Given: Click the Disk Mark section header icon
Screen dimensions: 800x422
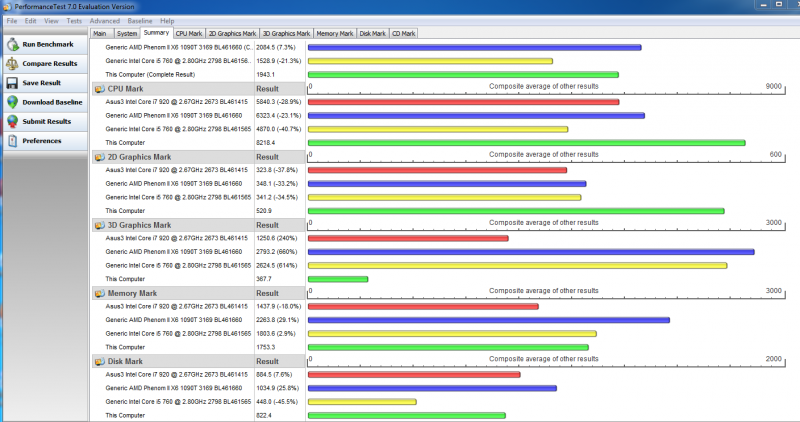Looking at the screenshot, I should pyautogui.click(x=99, y=361).
